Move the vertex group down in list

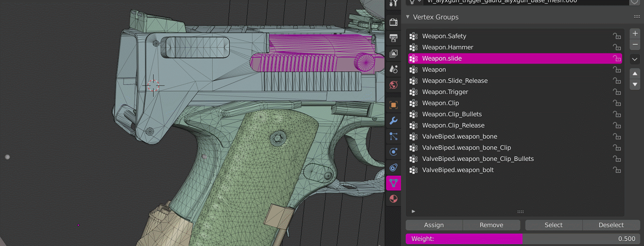point(635,84)
